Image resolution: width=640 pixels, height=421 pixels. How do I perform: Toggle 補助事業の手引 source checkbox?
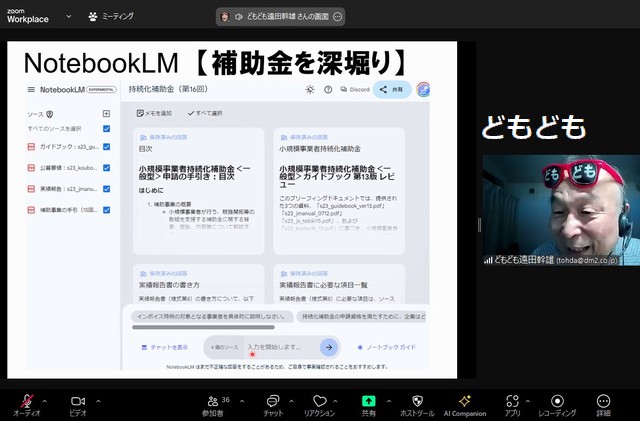(107, 210)
